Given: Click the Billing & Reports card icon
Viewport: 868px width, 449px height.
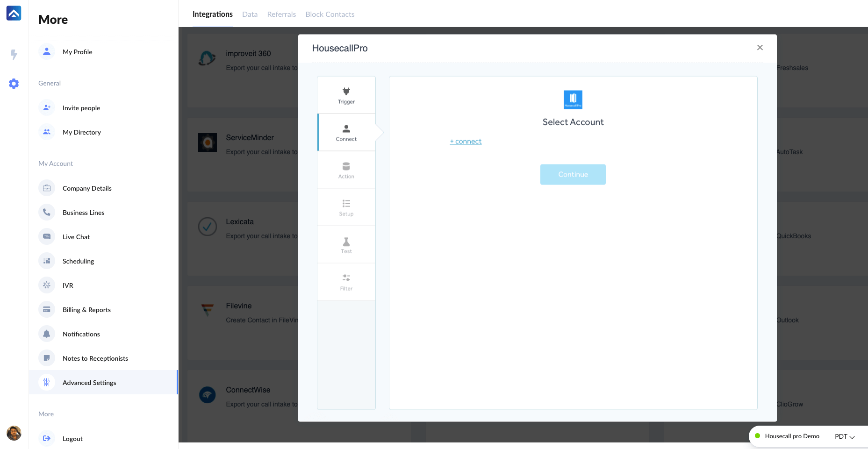Looking at the screenshot, I should pyautogui.click(x=47, y=310).
